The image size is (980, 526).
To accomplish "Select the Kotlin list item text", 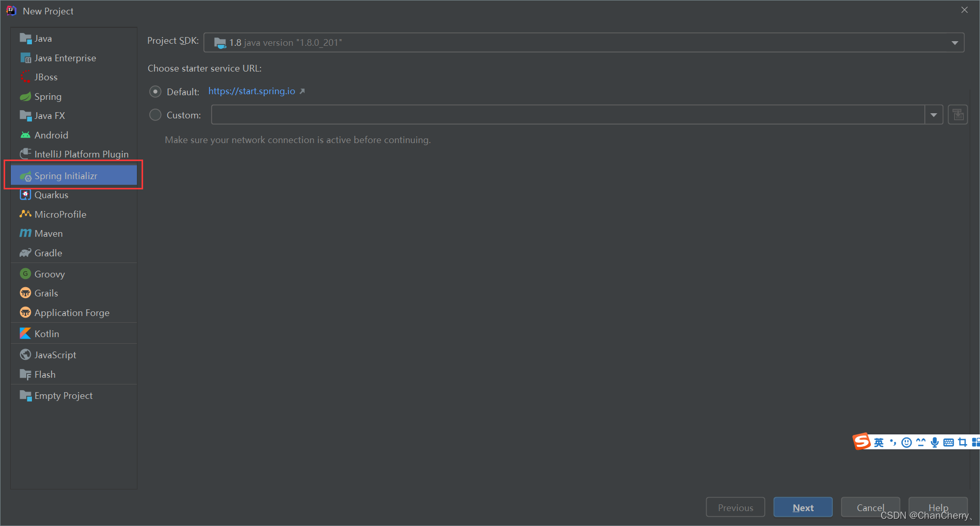I will pos(47,334).
